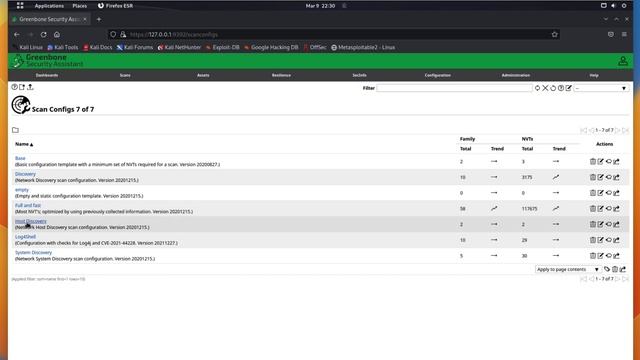Export the Host Discovery config
This screenshot has width=640, height=360.
(616, 224)
